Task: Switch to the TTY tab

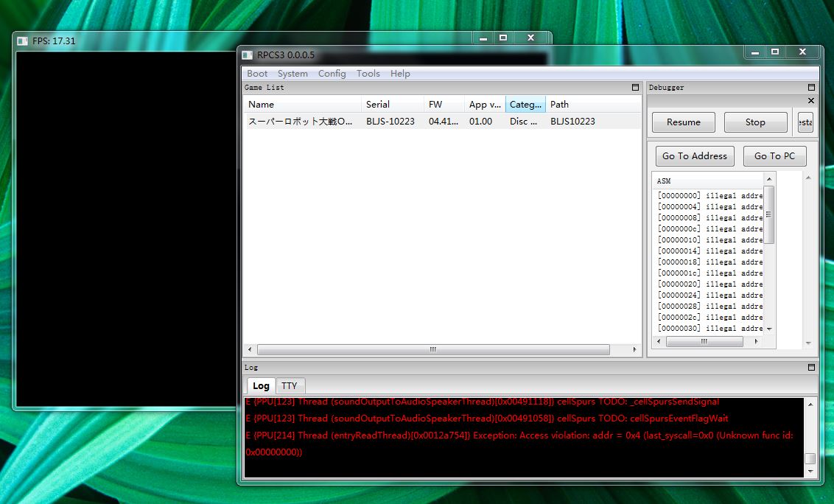Action: [x=290, y=386]
